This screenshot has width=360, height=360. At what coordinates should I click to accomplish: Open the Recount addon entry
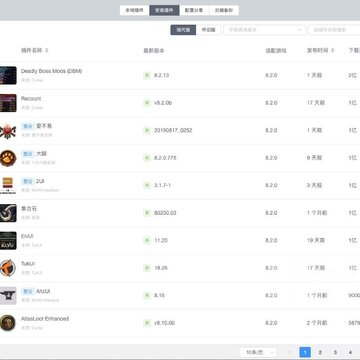point(31,99)
